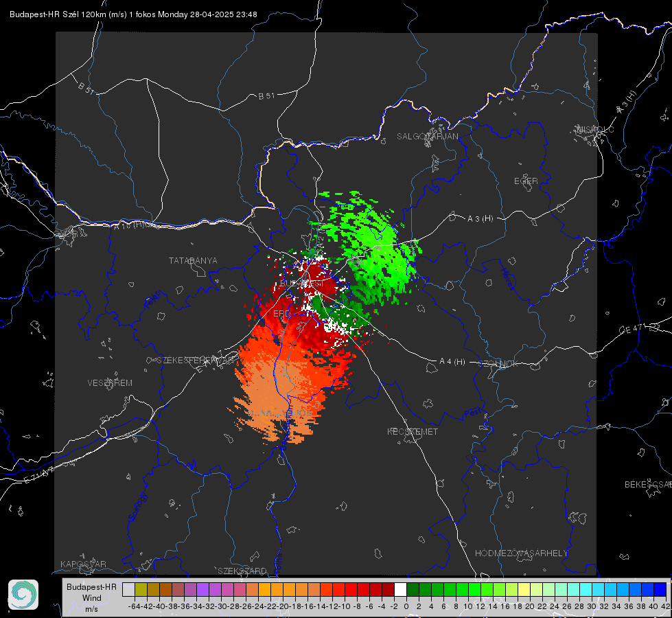Click the Somogy county label
Image resolution: width=672 pixels, height=618 pixels.
[x=137, y=507]
